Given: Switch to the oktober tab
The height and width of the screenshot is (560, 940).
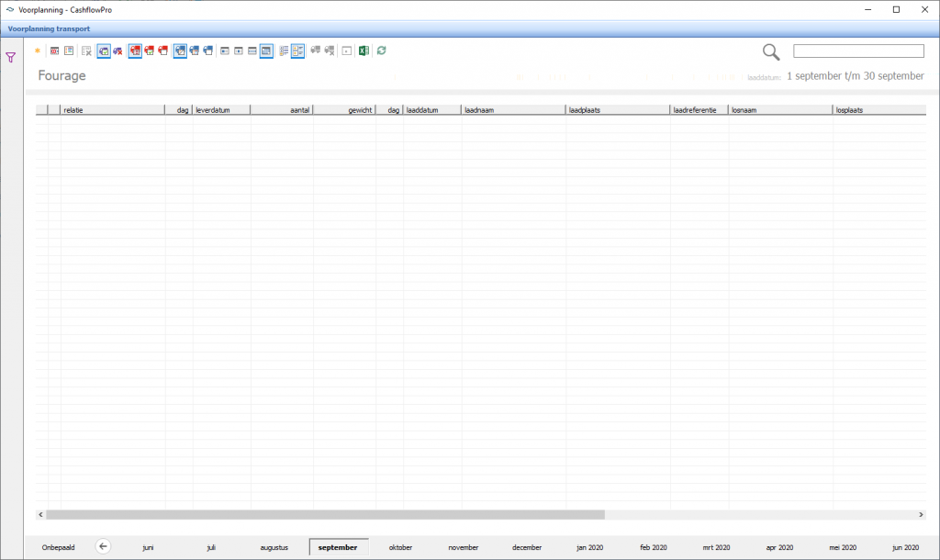Looking at the screenshot, I should pyautogui.click(x=400, y=547).
